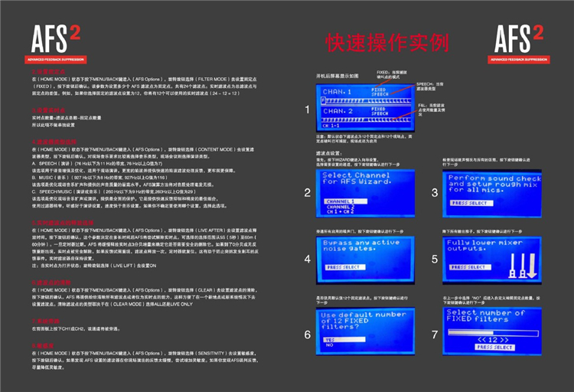Click 'Use default number of 12 FIXED filters?' text
Screen dimensions: 574x392
click(364, 321)
